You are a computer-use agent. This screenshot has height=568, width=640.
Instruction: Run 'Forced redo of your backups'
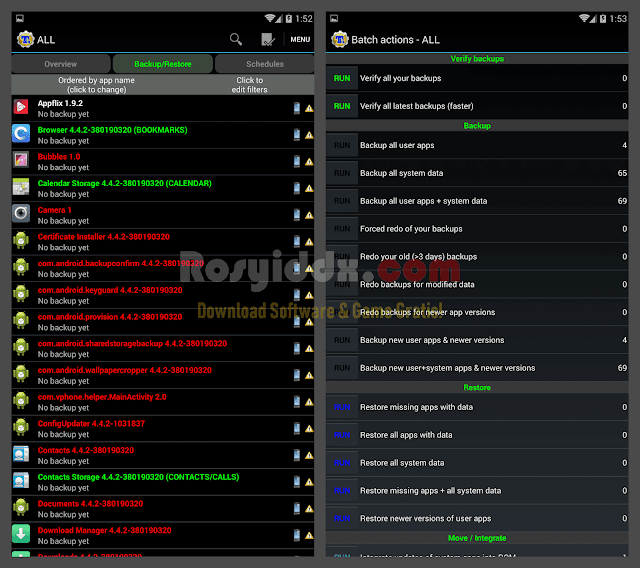coord(342,229)
